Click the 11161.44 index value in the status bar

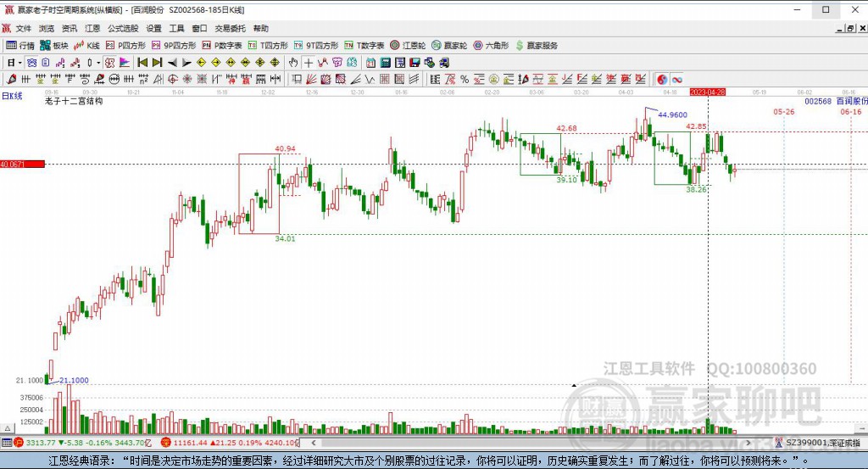coord(190,443)
